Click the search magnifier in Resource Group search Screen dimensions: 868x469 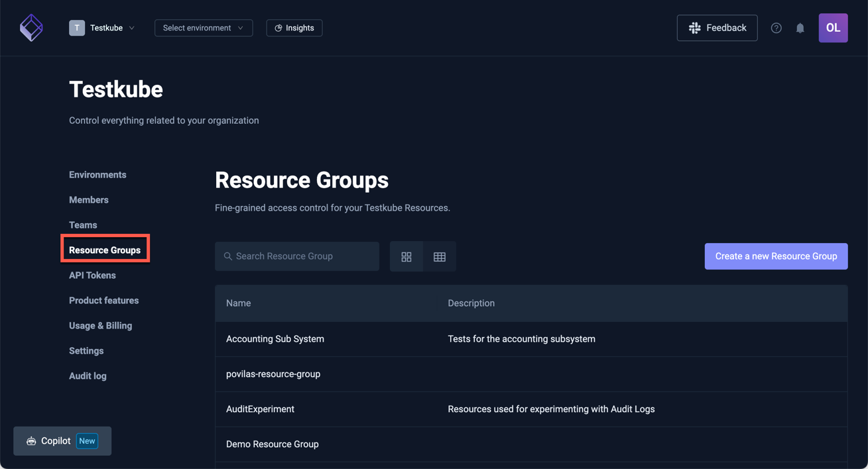coord(227,256)
